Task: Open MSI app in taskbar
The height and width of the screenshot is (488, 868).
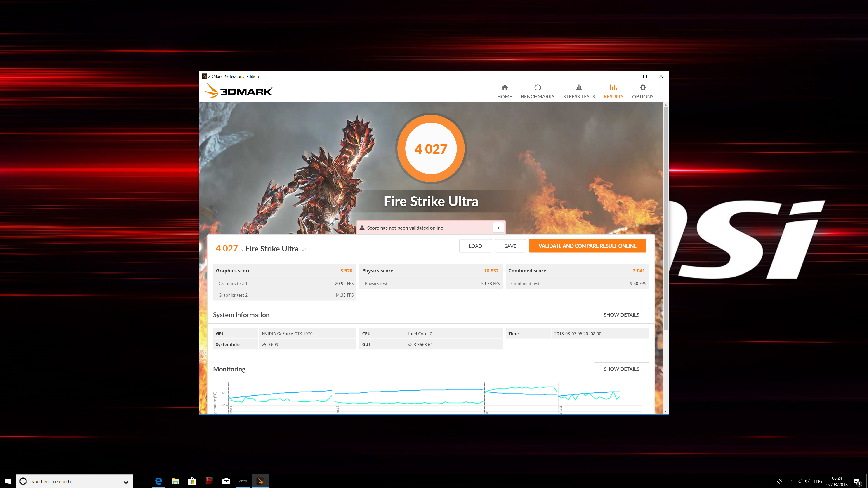Action: (243, 481)
